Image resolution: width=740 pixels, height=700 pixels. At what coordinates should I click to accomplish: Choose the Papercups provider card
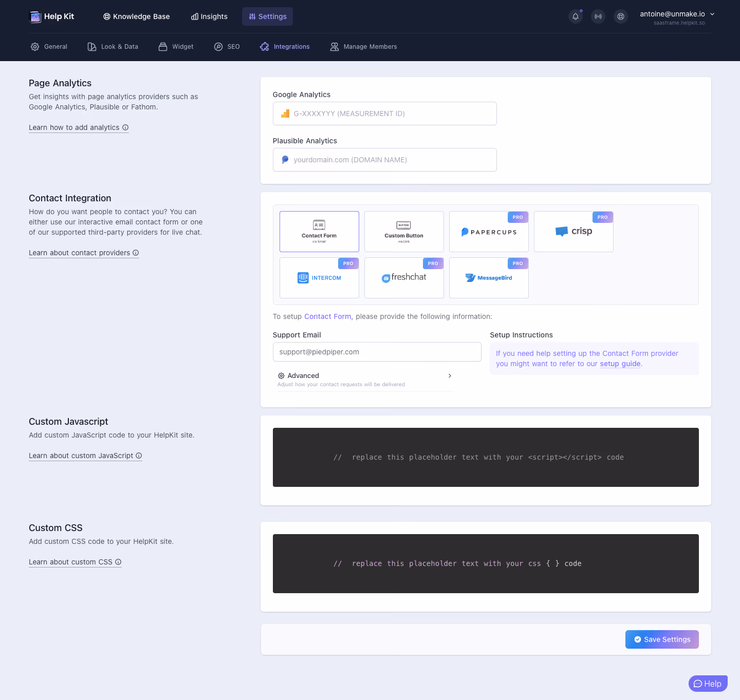pyautogui.click(x=489, y=232)
